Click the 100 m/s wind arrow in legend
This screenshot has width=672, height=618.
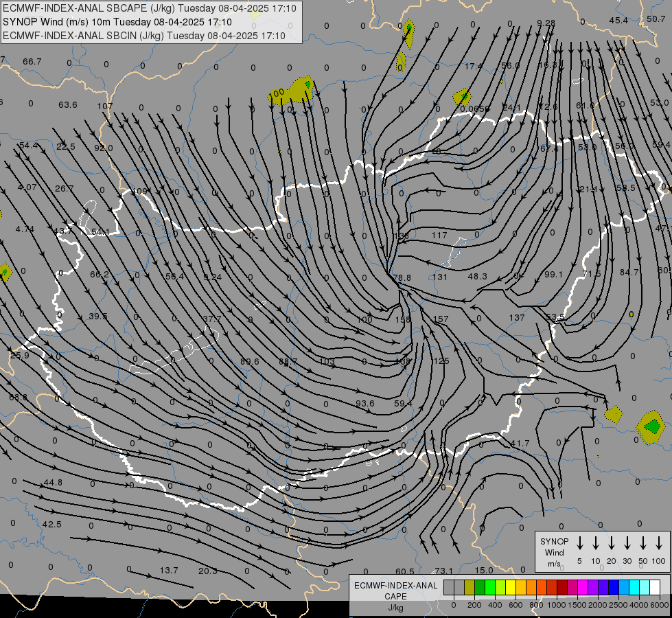[x=659, y=543]
